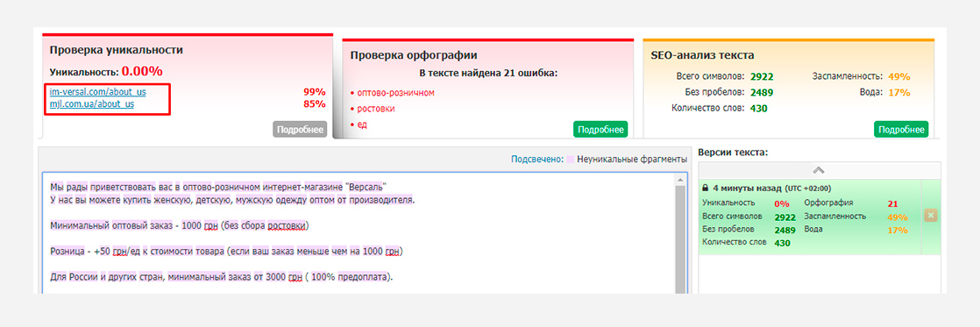Screen dimensions: 980x327
Task: Click the Неуникальные фрагменты color swatch
Action: tap(571, 160)
